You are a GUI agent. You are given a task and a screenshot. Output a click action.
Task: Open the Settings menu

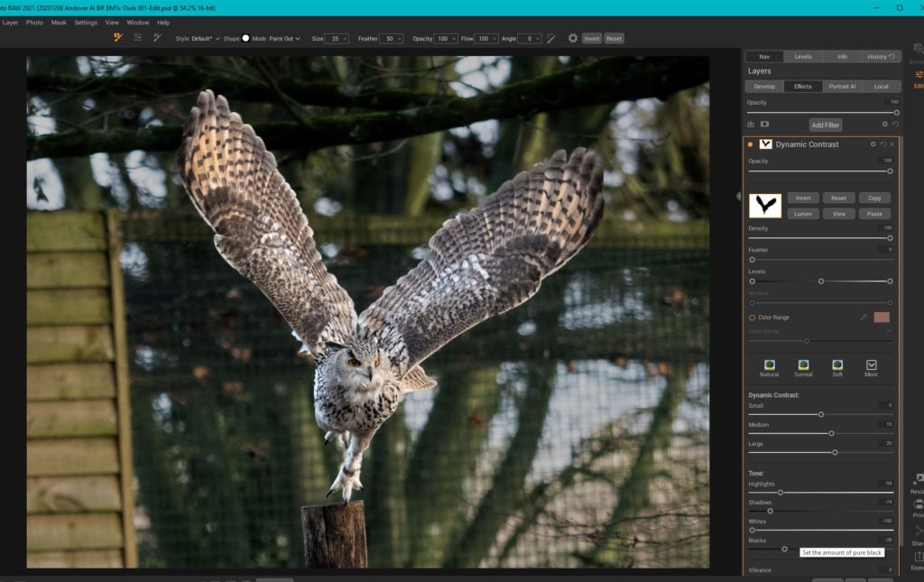pos(85,23)
